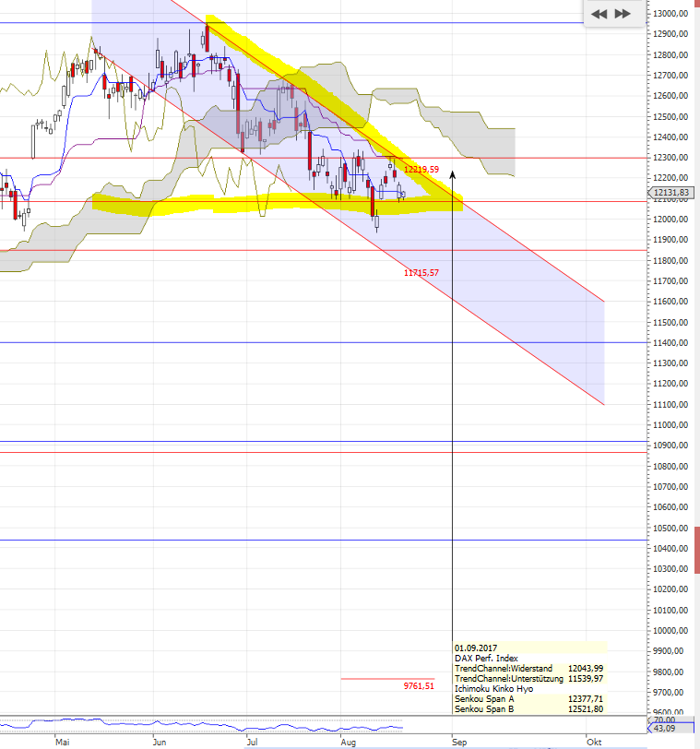Viewport: 700px width, 749px height.
Task: Click the 01.09.2017 date in tooltip
Action: coord(476,648)
